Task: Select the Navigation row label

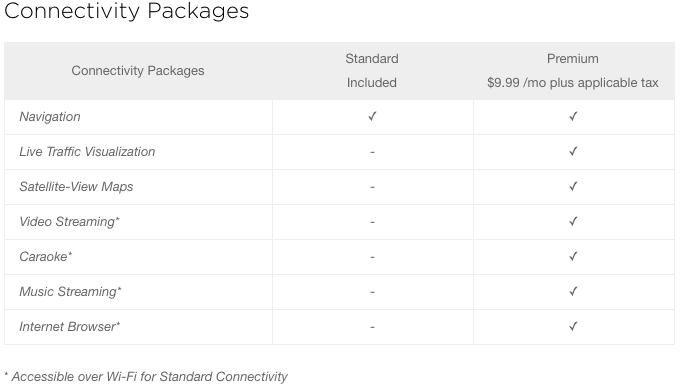Action: (50, 117)
